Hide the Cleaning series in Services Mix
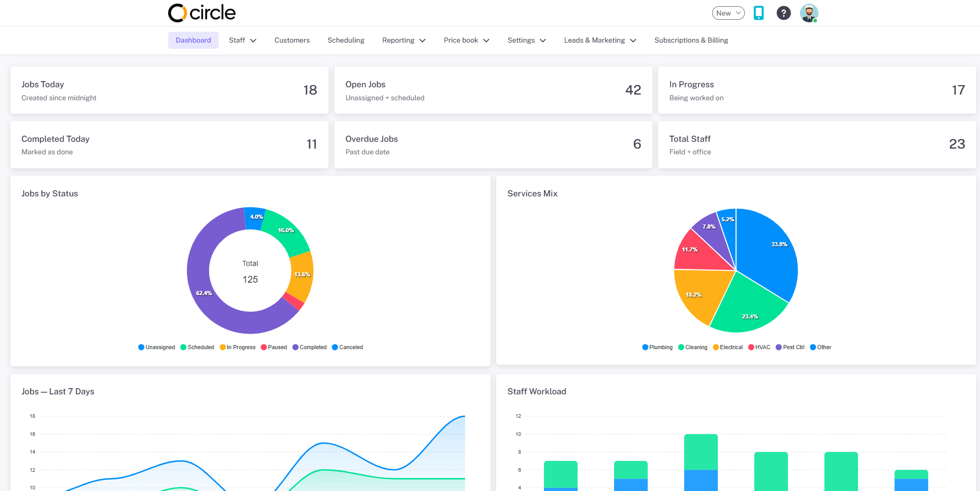Image resolution: width=980 pixels, height=491 pixels. click(x=693, y=347)
